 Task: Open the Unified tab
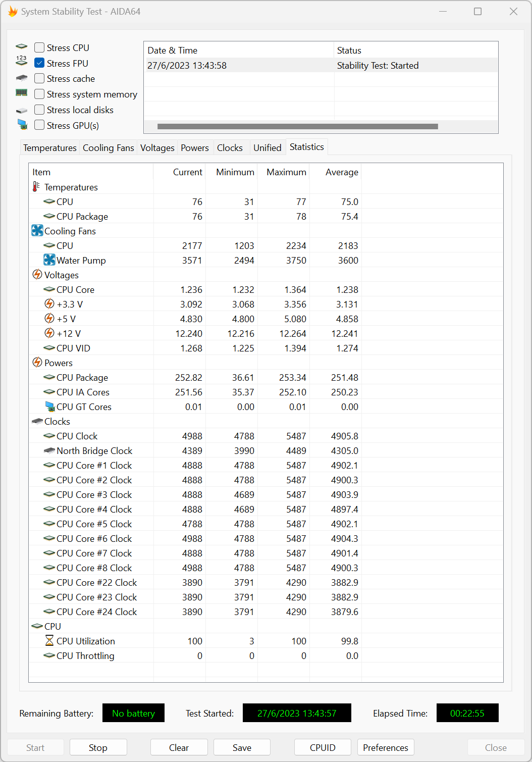268,148
